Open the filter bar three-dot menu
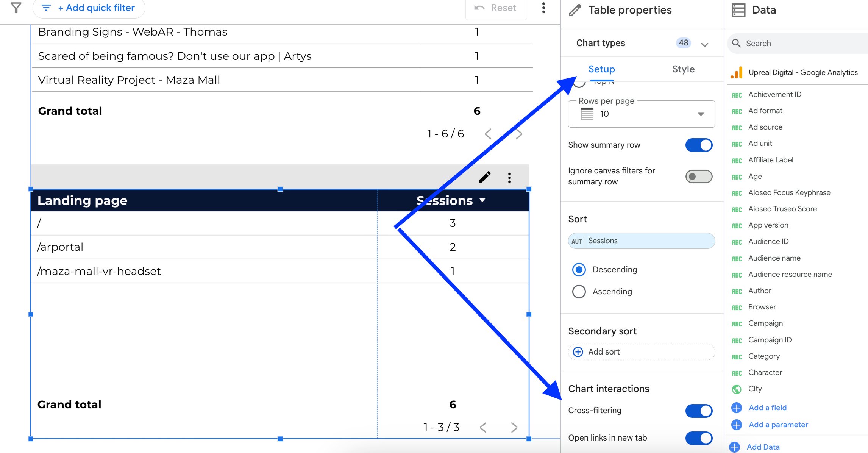 (543, 8)
